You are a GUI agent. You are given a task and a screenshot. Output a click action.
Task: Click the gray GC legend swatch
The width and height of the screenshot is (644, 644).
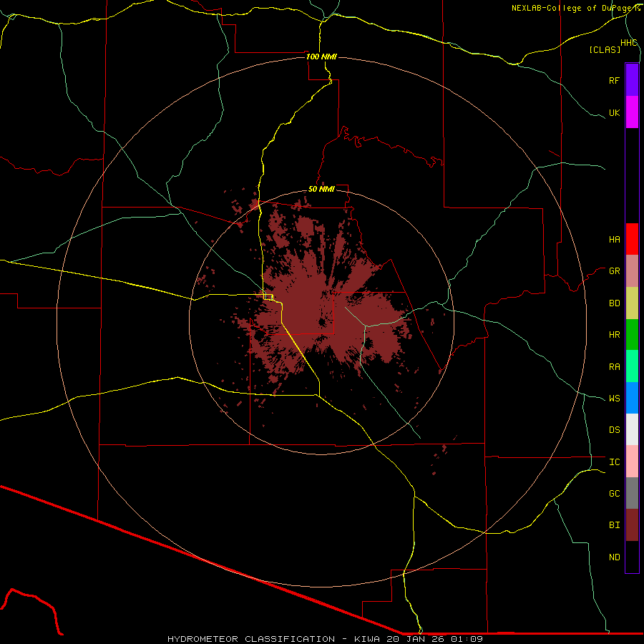pyautogui.click(x=632, y=493)
